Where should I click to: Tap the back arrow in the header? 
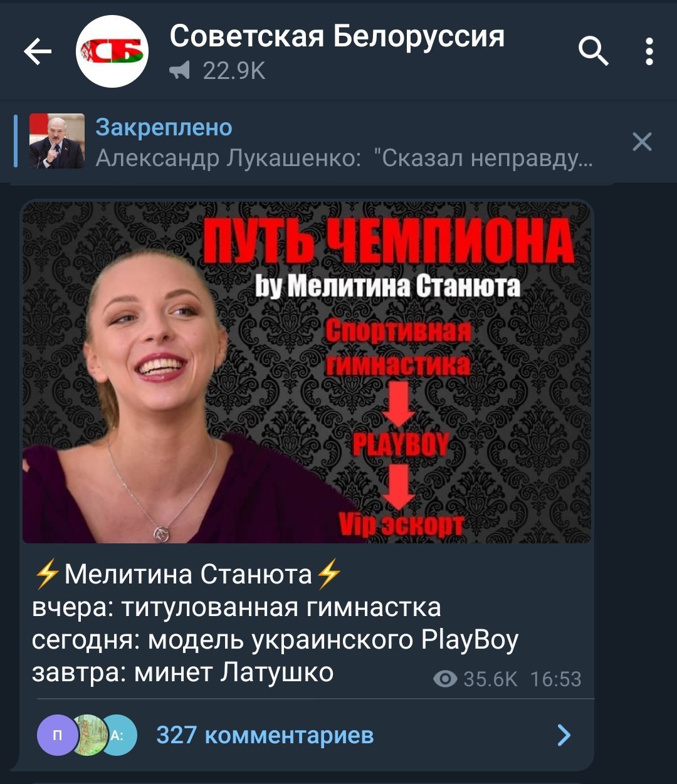[x=38, y=52]
